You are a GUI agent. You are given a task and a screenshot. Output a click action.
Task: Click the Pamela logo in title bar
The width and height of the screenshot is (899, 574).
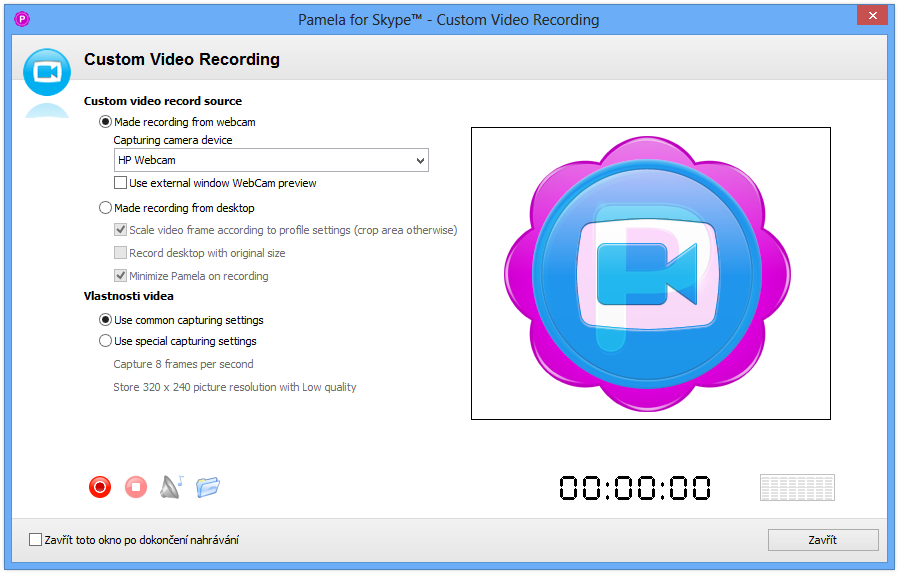22,19
